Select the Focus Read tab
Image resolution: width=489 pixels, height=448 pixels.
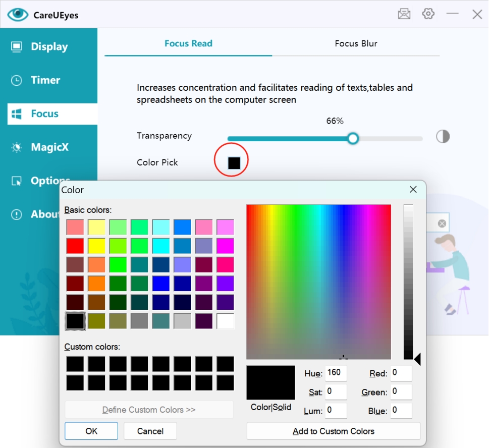point(188,44)
